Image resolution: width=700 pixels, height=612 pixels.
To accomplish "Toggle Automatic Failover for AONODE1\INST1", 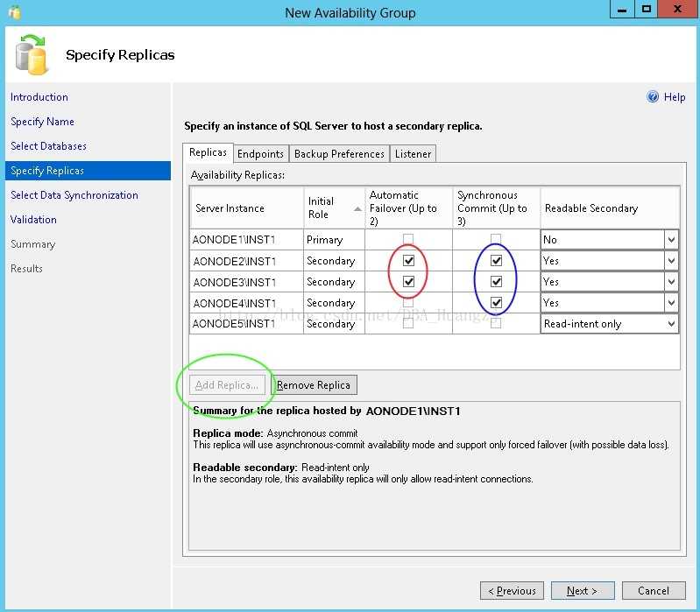I will click(408, 239).
